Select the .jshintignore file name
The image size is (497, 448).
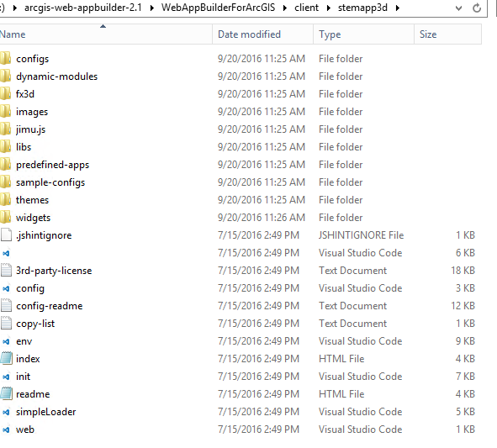click(44, 235)
